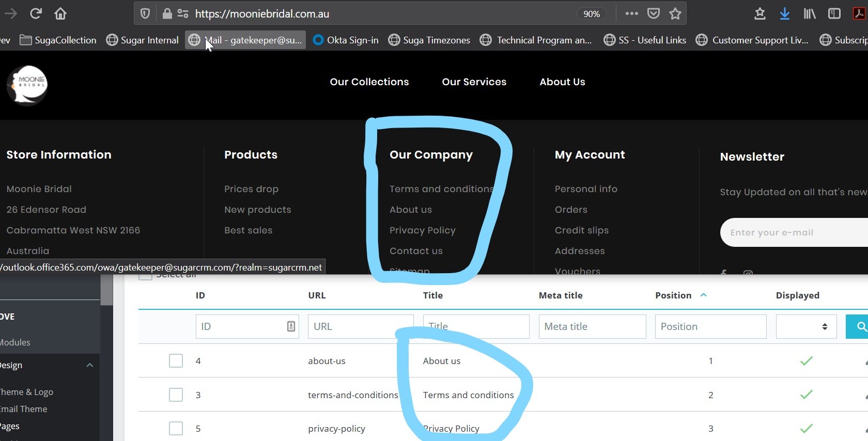Open the Our Collections menu
The image size is (868, 441).
tap(369, 82)
